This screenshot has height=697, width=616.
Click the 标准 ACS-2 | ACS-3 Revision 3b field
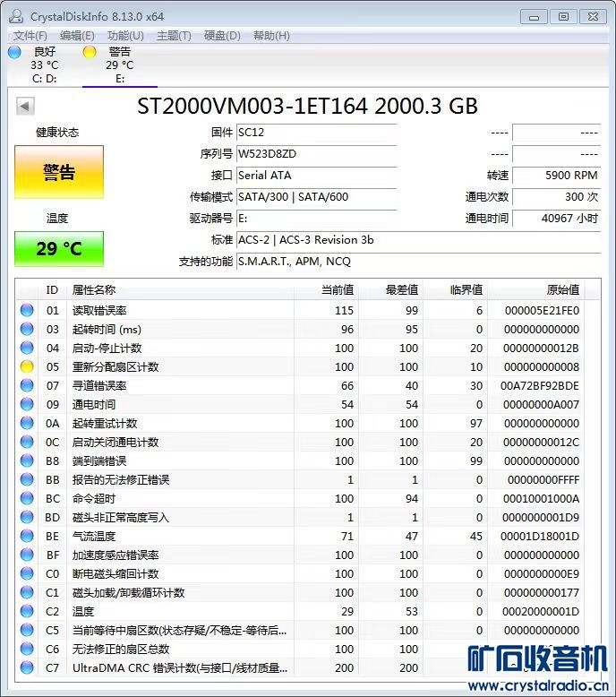click(x=418, y=240)
